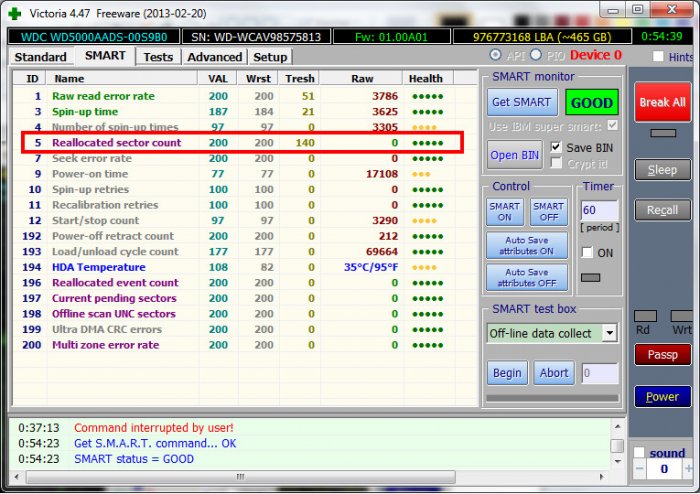Viewport: 700px width, 494px height.
Task: Click the sound value field
Action: [664, 469]
